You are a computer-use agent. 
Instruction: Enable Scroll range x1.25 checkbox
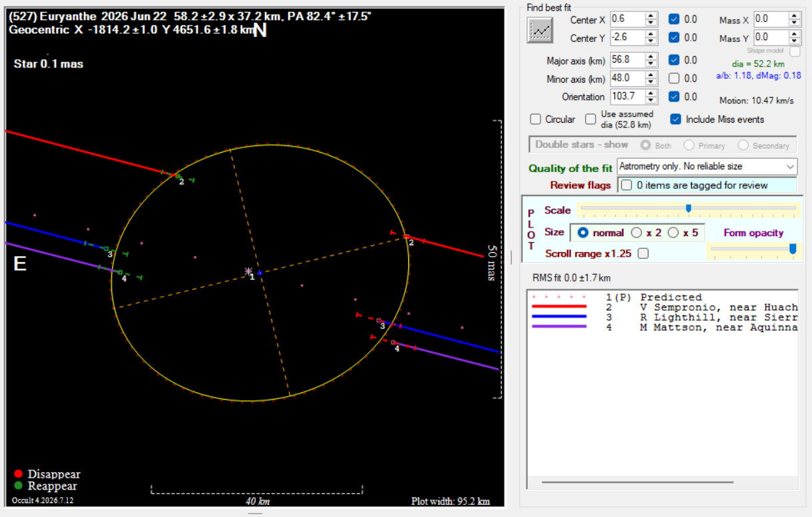click(x=643, y=253)
